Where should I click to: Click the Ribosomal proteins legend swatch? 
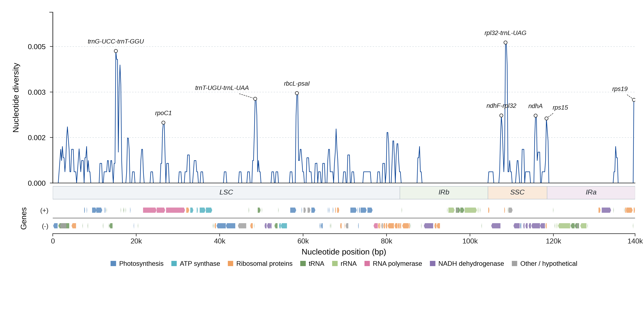coord(231,264)
